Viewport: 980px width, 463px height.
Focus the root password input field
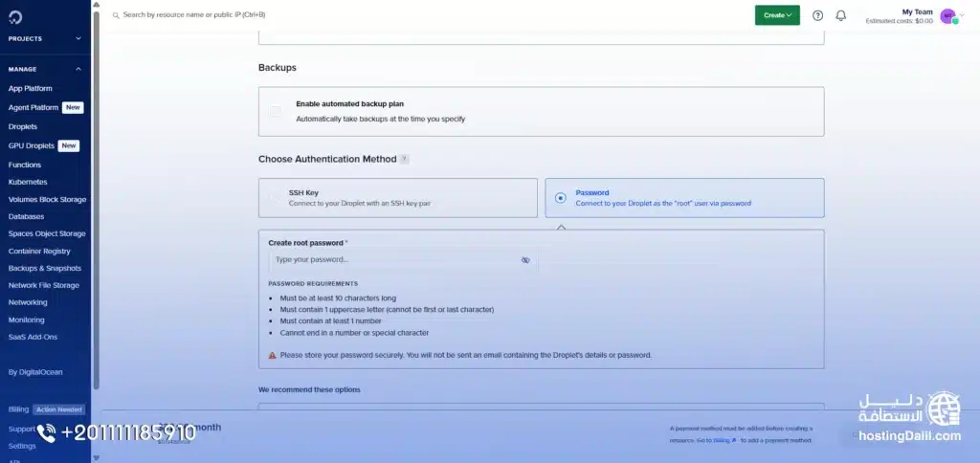click(392, 259)
